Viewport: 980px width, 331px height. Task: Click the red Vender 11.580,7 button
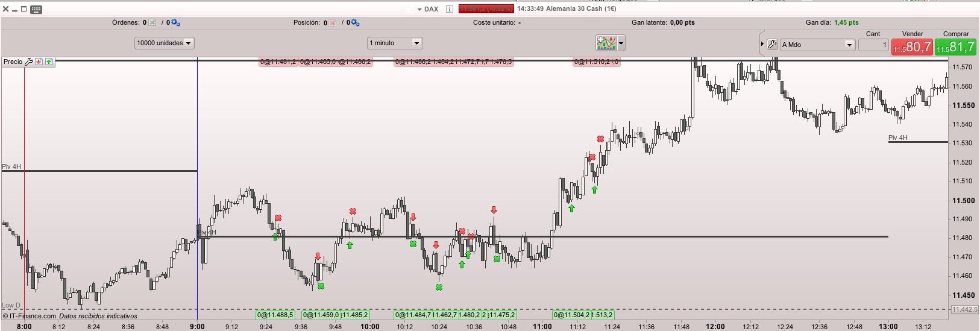click(912, 46)
